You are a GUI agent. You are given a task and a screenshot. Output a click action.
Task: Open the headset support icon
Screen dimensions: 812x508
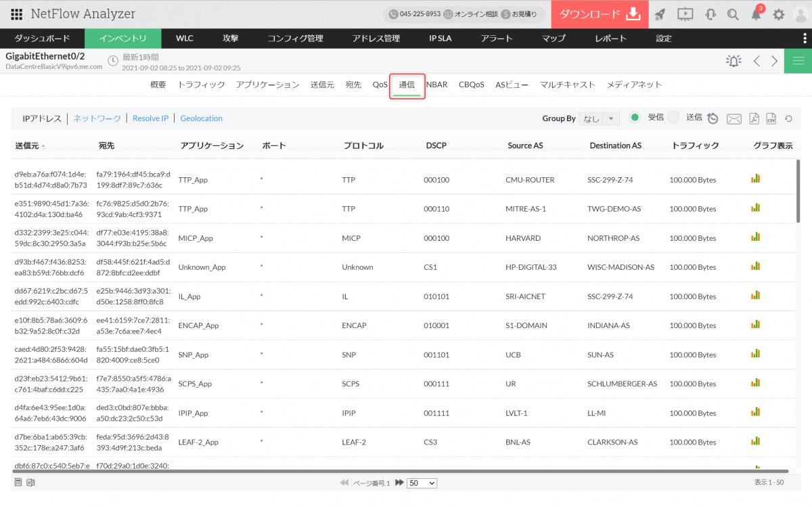[x=710, y=14]
